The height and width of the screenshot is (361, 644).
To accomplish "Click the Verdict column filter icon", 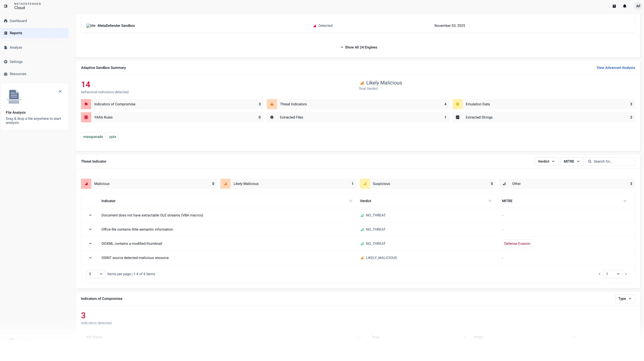I will tap(490, 201).
